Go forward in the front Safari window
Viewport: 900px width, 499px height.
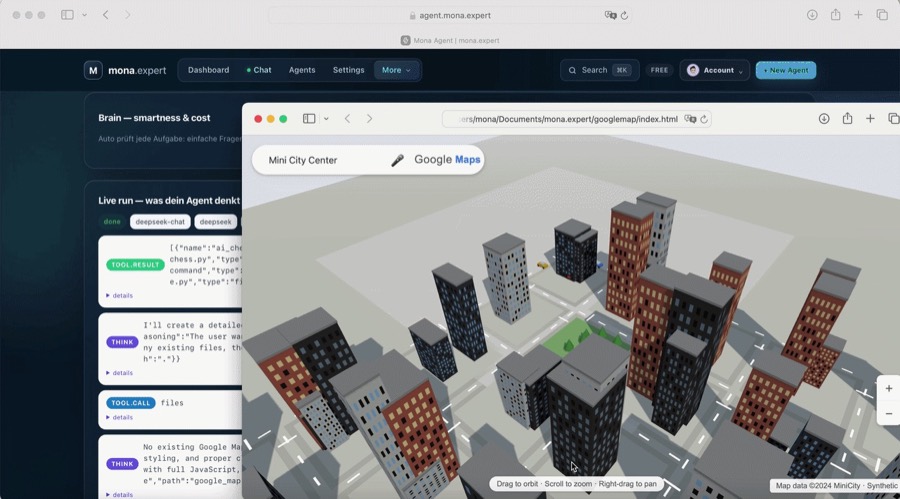pos(369,118)
